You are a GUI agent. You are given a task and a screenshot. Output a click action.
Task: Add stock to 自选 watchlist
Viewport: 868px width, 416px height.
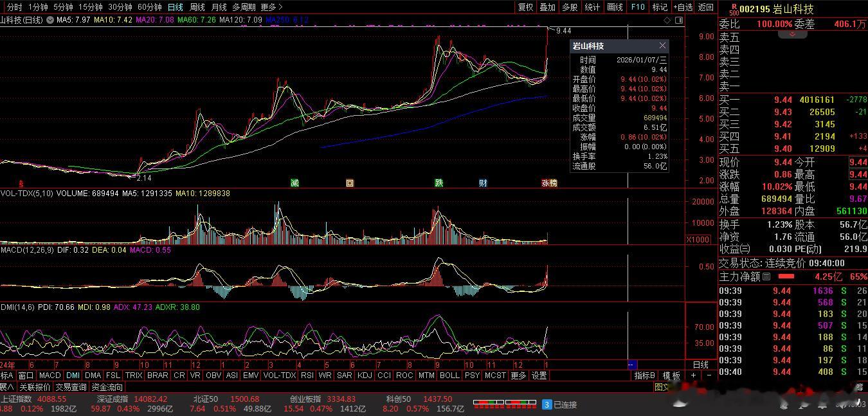pos(683,7)
